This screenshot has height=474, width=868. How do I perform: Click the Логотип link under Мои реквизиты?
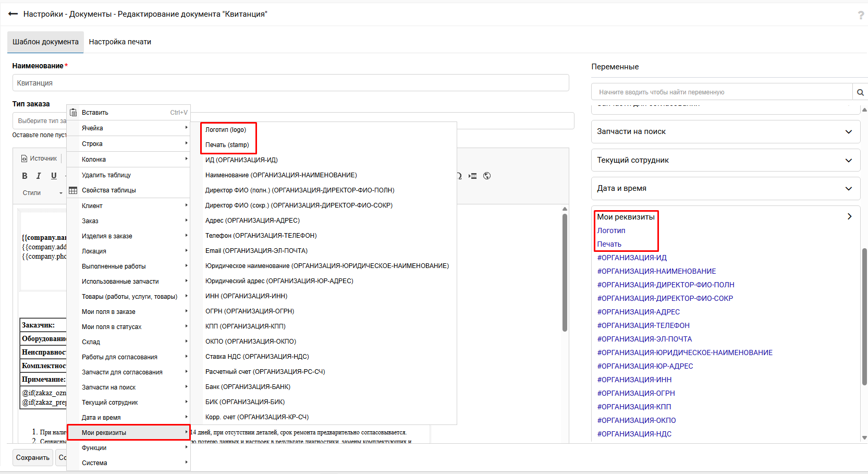[x=611, y=230]
